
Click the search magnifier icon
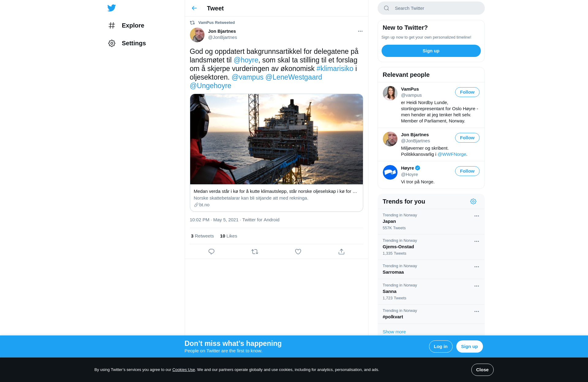[386, 8]
